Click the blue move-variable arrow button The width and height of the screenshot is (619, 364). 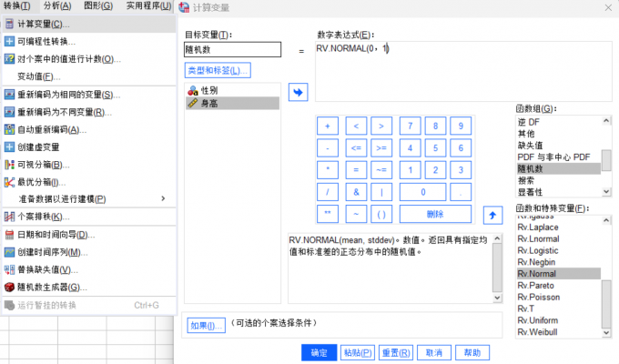(x=298, y=93)
